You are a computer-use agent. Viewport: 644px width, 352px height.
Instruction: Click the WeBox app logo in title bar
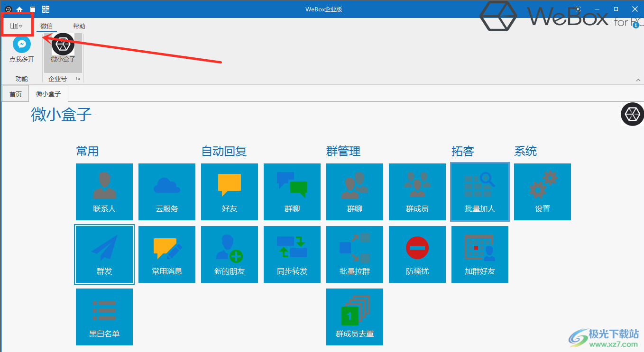pos(8,9)
